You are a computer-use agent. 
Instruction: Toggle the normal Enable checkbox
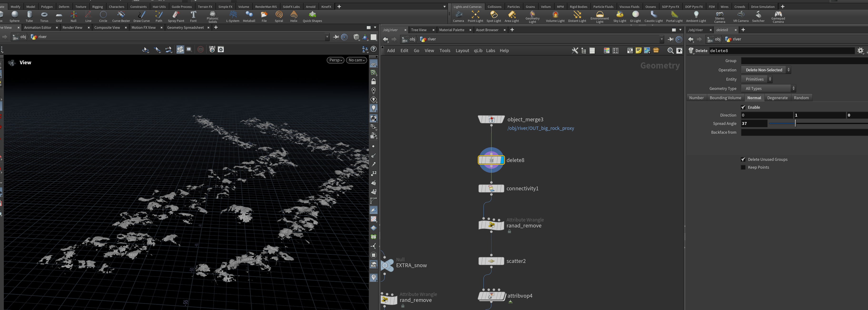click(x=743, y=107)
